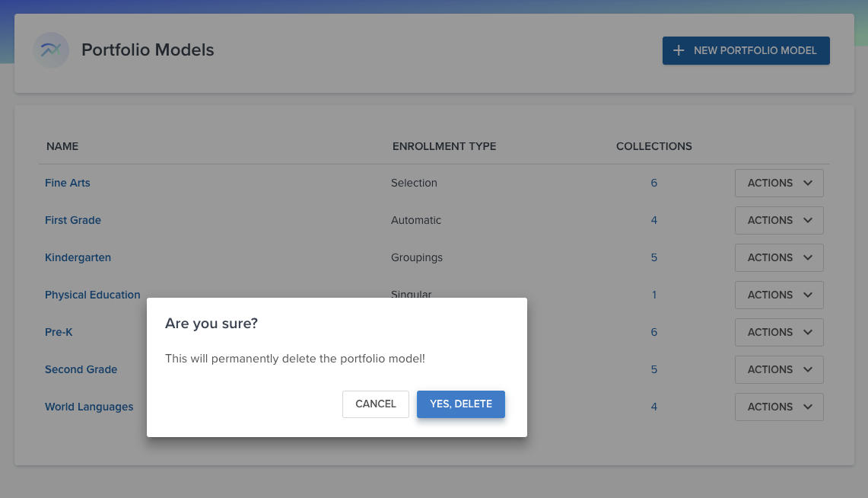The height and width of the screenshot is (498, 868).
Task: Open Actions dropdown for Kindergarten row
Action: pyautogui.click(x=779, y=257)
